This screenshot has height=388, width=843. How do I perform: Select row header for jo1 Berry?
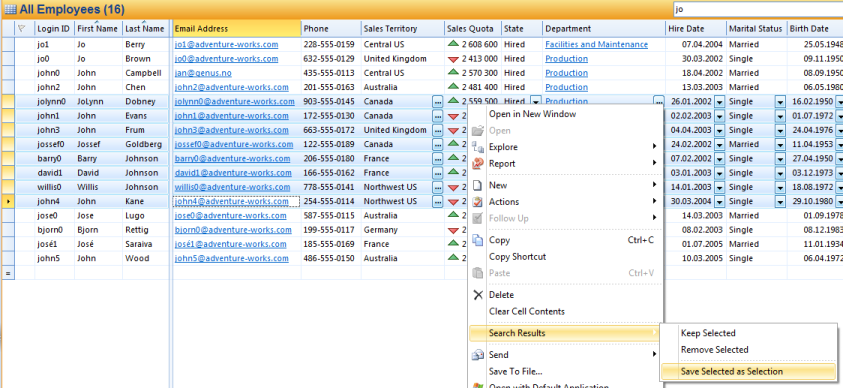point(8,45)
